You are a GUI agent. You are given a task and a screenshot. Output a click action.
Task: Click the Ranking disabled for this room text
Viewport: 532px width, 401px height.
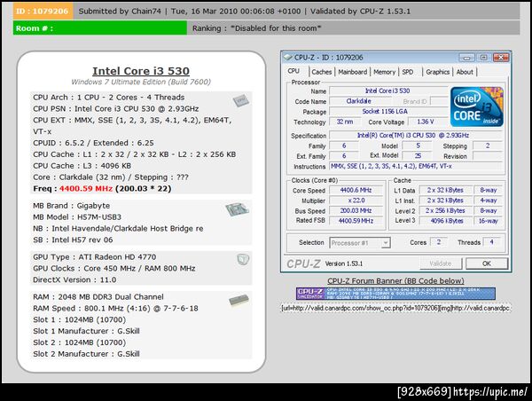point(256,28)
